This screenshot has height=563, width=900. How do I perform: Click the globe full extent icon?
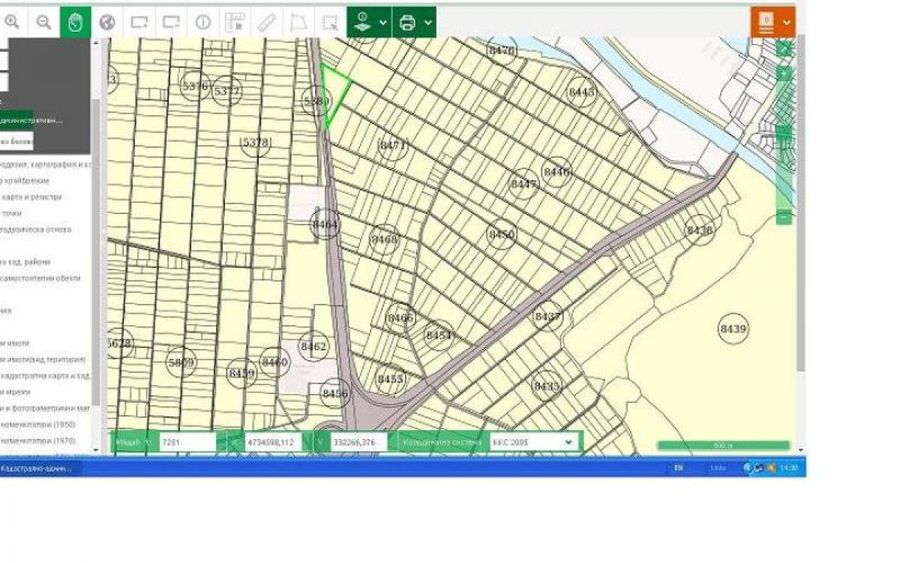pyautogui.click(x=107, y=21)
